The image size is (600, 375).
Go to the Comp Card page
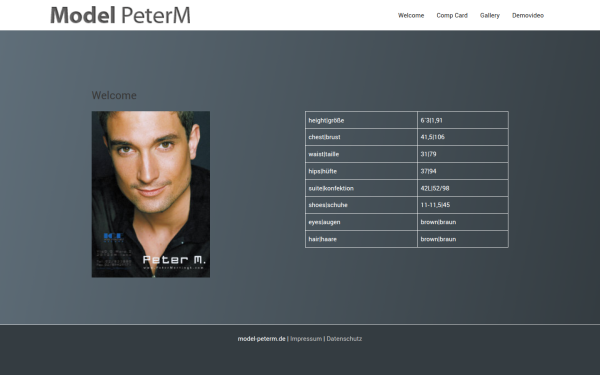tap(452, 15)
